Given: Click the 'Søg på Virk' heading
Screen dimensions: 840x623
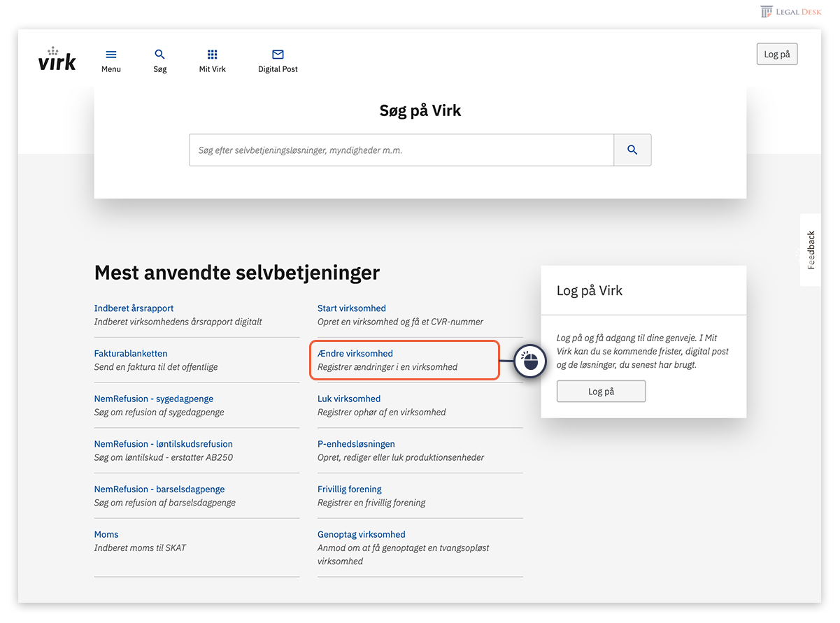Looking at the screenshot, I should click(x=420, y=110).
